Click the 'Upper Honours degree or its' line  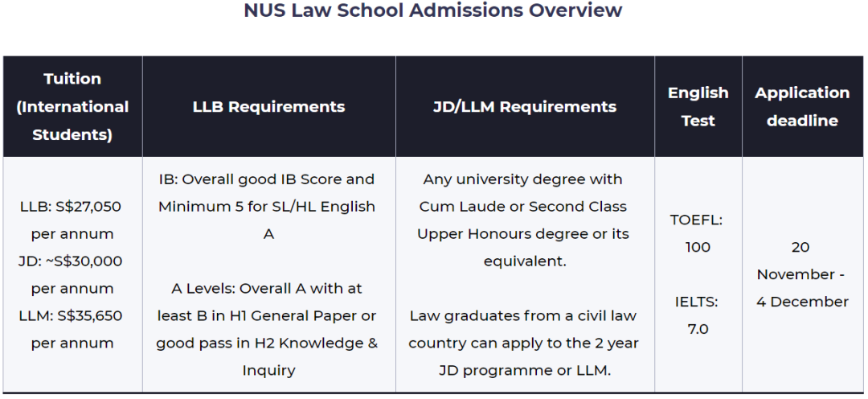tap(523, 234)
